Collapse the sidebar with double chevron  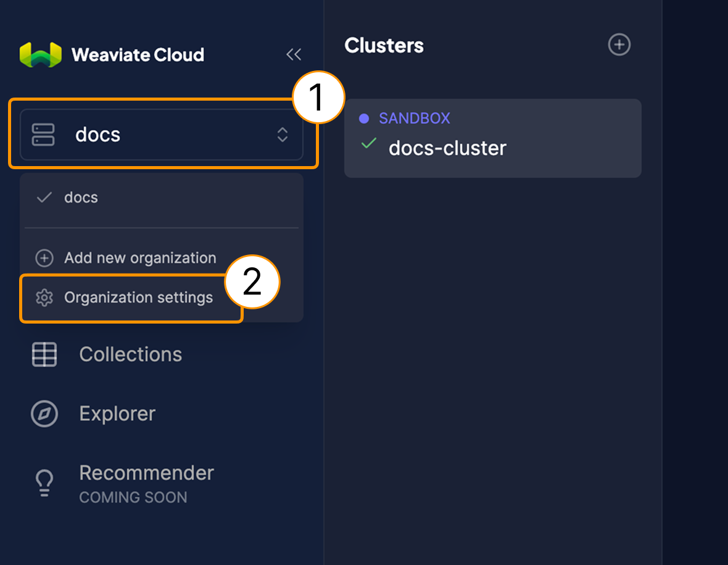pos(294,54)
